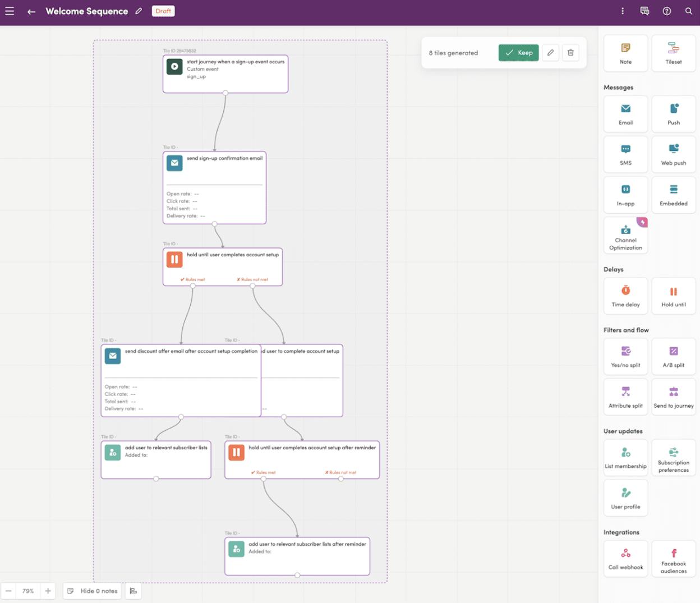Open add user lists after reminder tile
The image size is (700, 603).
297,556
